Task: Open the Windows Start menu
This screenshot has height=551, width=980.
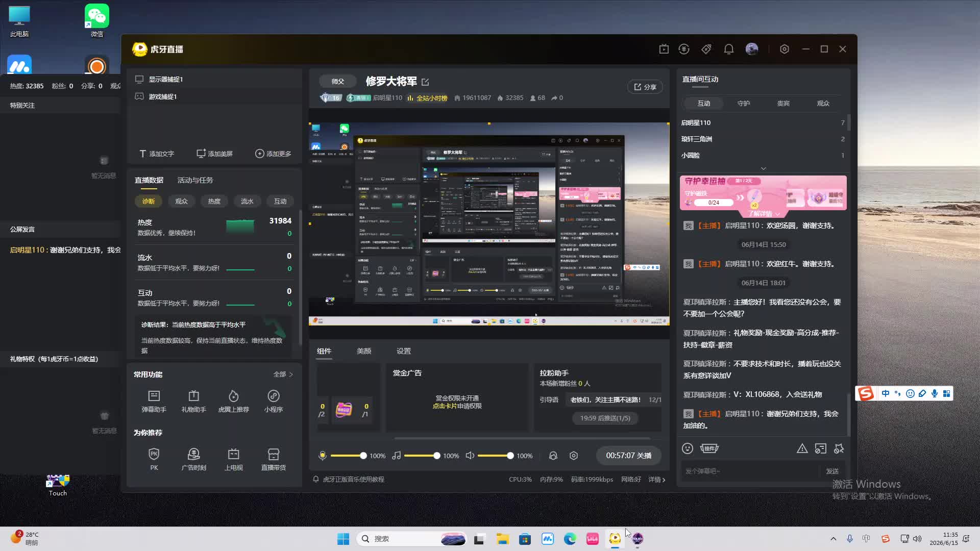Action: click(343, 539)
